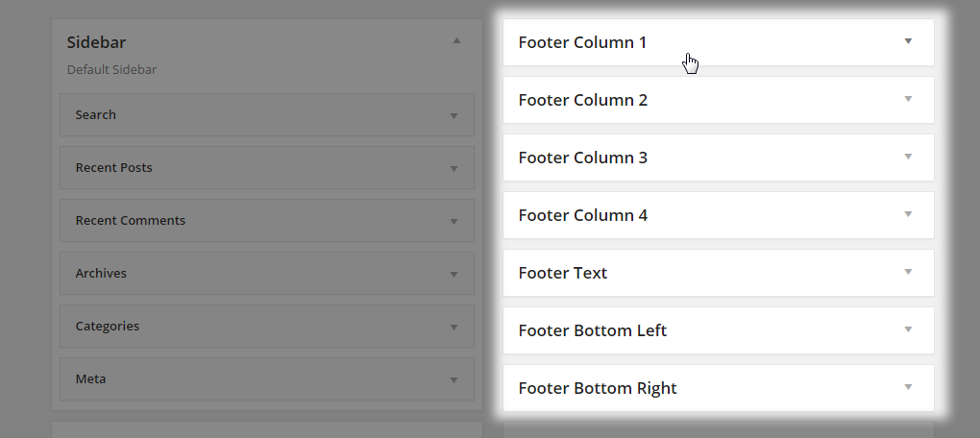
Task: Open Footer Bottom Left dropdown arrow
Action: (908, 329)
